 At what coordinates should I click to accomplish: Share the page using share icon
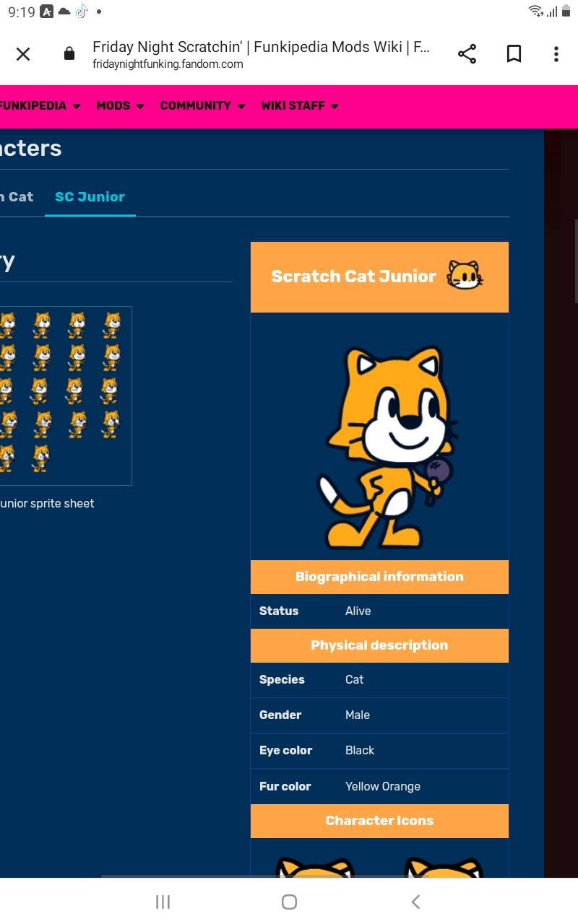(x=467, y=54)
